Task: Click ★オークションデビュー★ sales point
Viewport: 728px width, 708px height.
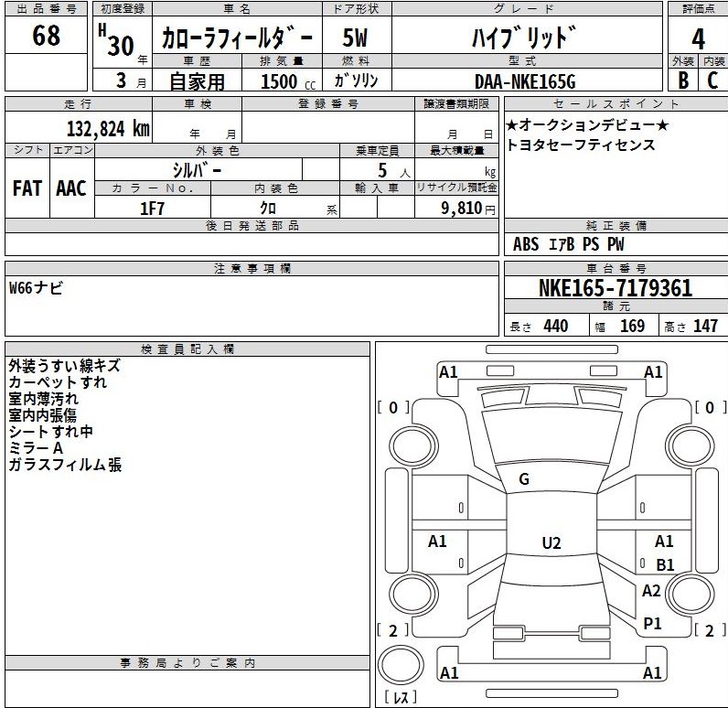Action: click(587, 125)
